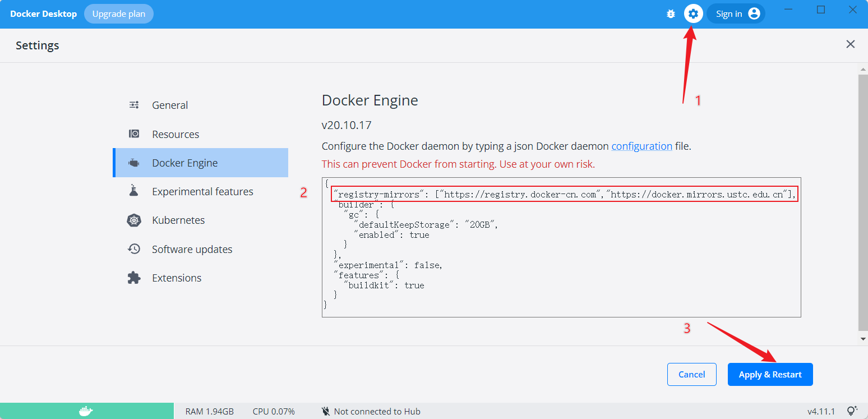Click the CPU 0.07% status entry
The height and width of the screenshot is (419, 868).
274,411
